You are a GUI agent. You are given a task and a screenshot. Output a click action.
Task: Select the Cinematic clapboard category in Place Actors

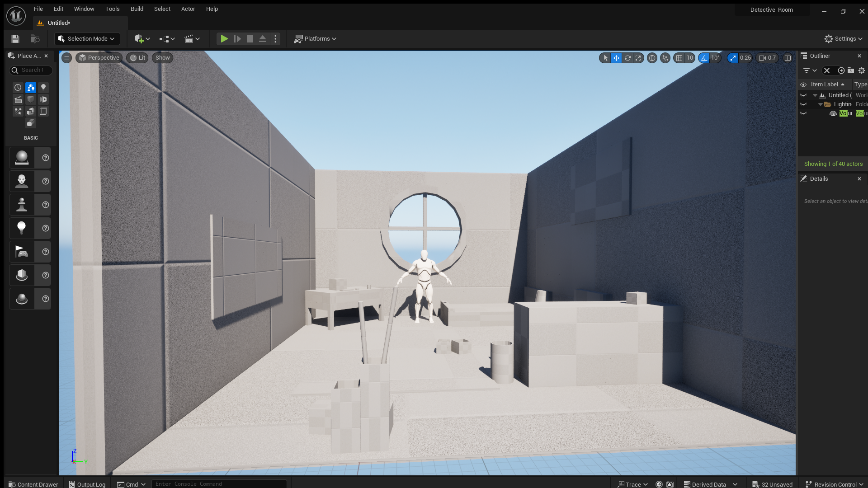pyautogui.click(x=18, y=99)
